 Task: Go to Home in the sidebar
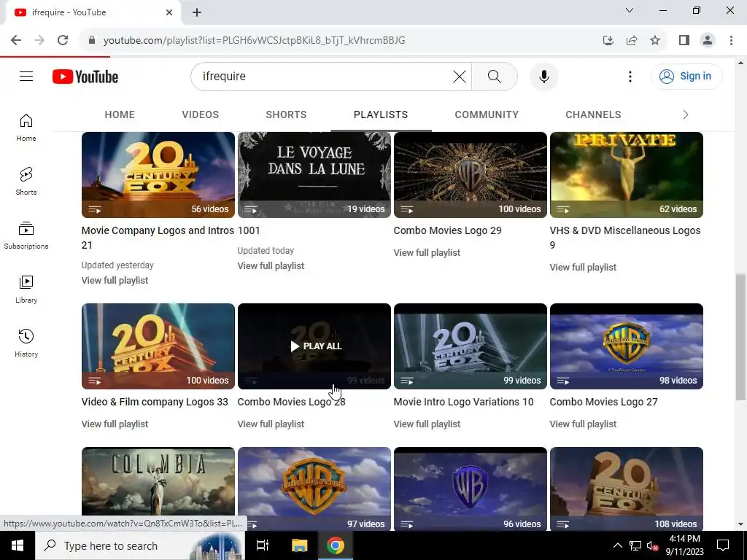(x=26, y=128)
